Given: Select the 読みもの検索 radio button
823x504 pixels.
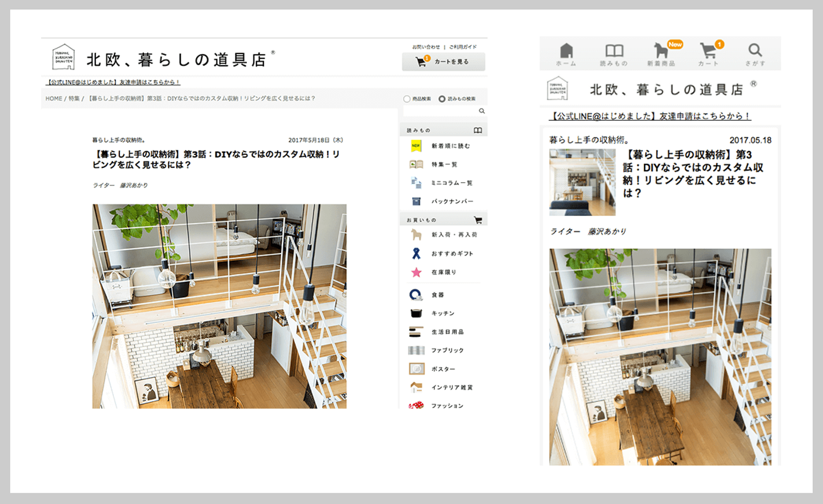Looking at the screenshot, I should 442,99.
